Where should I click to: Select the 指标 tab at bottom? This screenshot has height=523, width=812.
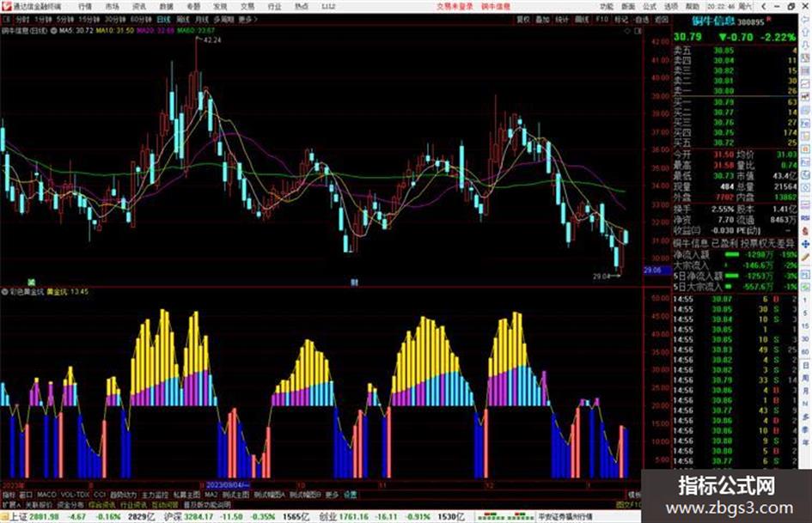click(x=9, y=495)
